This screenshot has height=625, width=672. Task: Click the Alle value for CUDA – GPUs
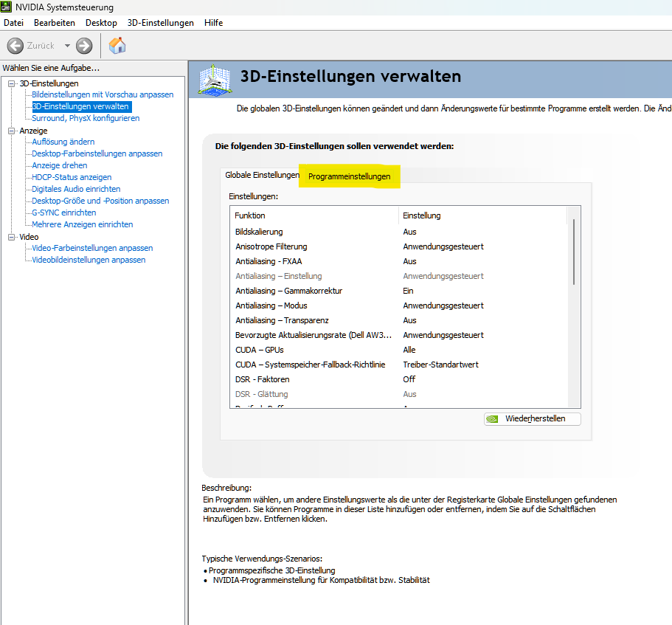(x=409, y=350)
